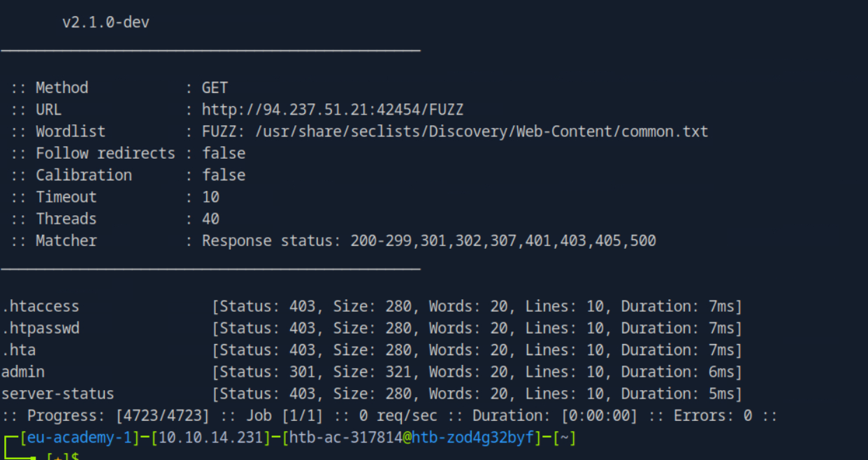Viewport: 868px width, 460px height.
Task: Select the .htpasswd result entry
Action: (41, 328)
